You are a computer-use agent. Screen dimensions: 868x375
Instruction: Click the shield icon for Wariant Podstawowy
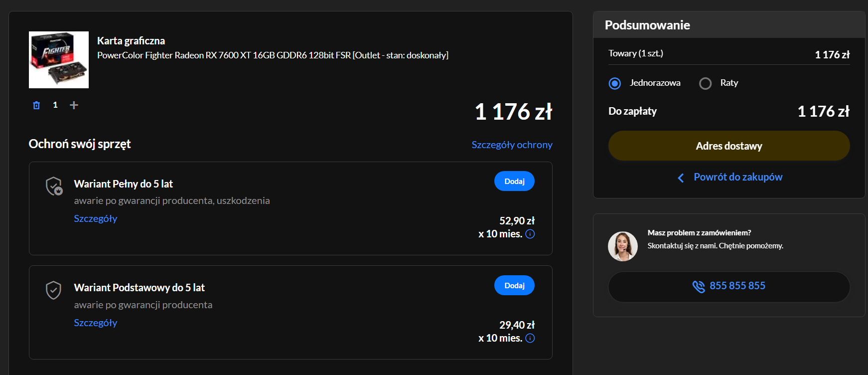[x=53, y=290]
